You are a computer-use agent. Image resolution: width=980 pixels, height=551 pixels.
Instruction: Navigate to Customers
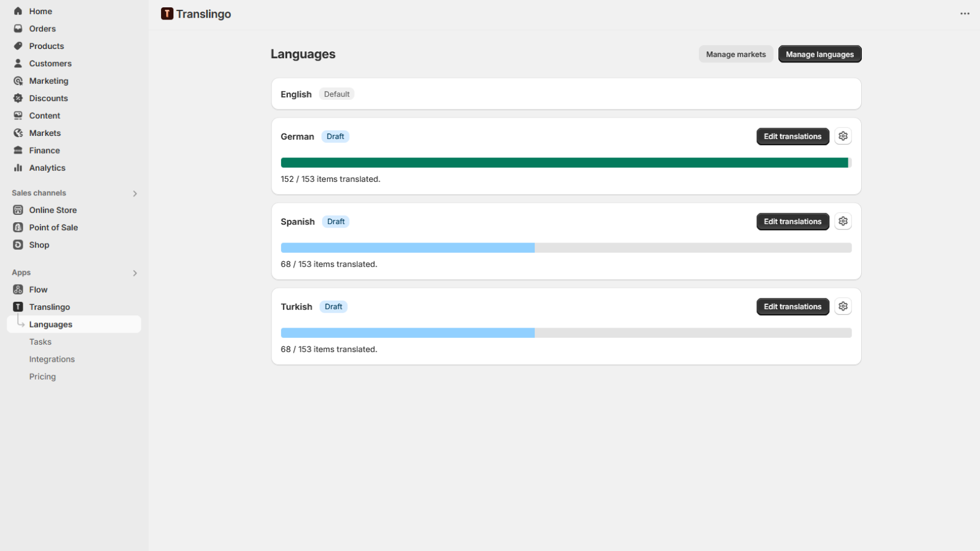(50, 63)
